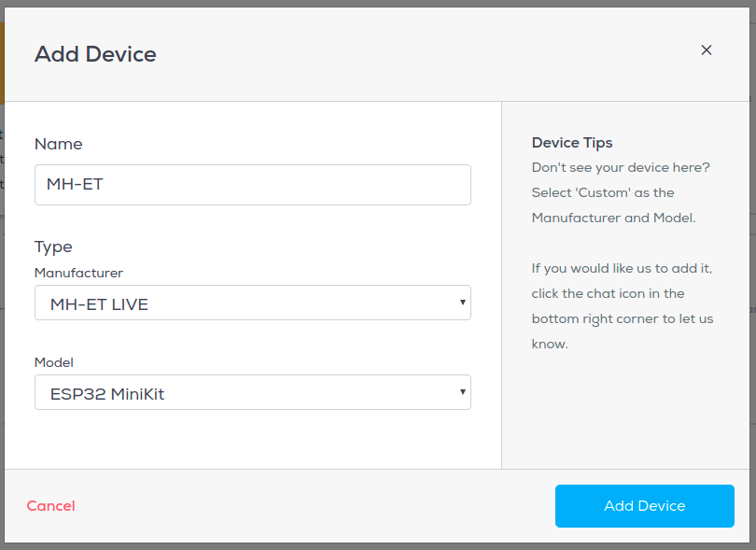Click the Add Device dialog title
This screenshot has height=550, width=756.
pyautogui.click(x=95, y=54)
